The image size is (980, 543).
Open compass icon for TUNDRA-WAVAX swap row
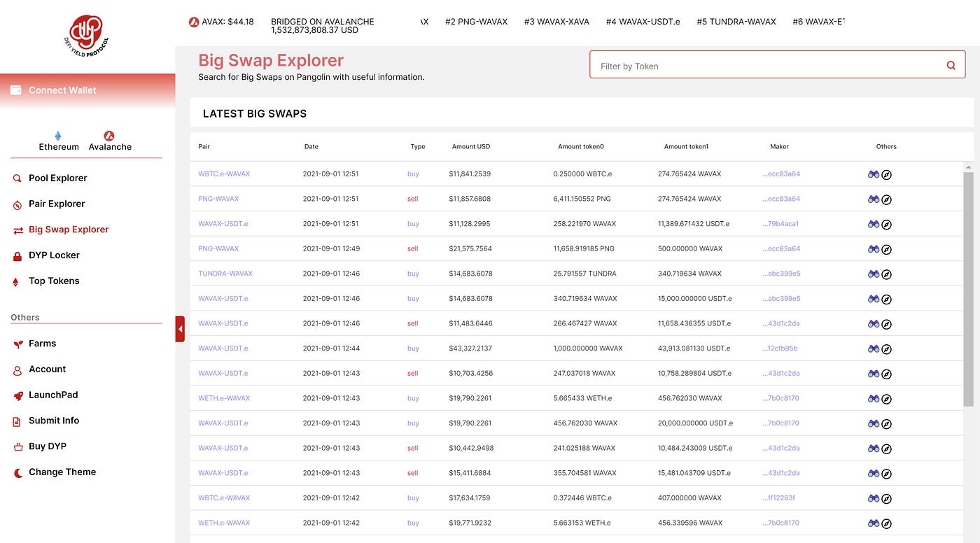[x=886, y=274]
